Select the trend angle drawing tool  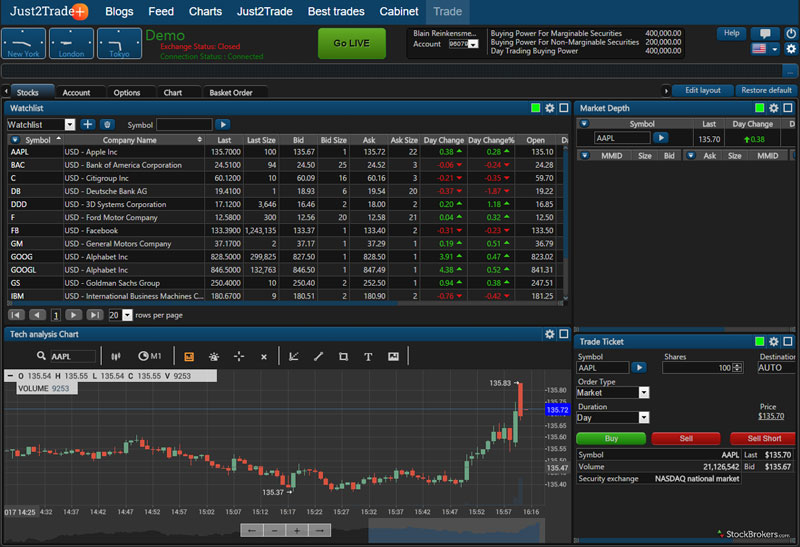point(294,357)
